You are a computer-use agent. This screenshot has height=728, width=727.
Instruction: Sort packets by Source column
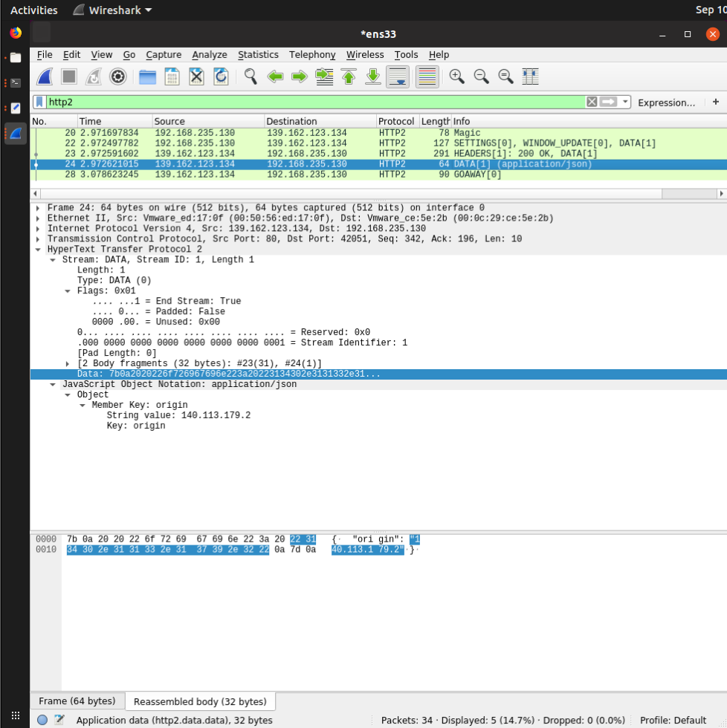click(208, 121)
